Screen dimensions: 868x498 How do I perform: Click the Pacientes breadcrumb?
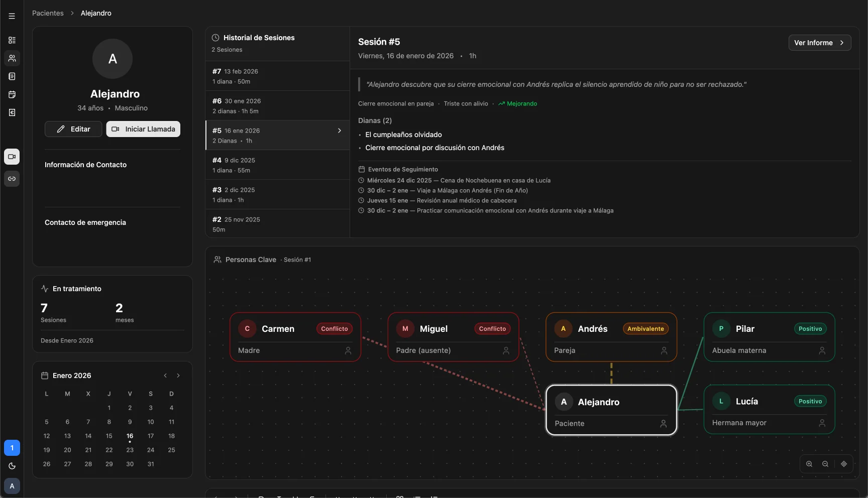click(x=47, y=13)
